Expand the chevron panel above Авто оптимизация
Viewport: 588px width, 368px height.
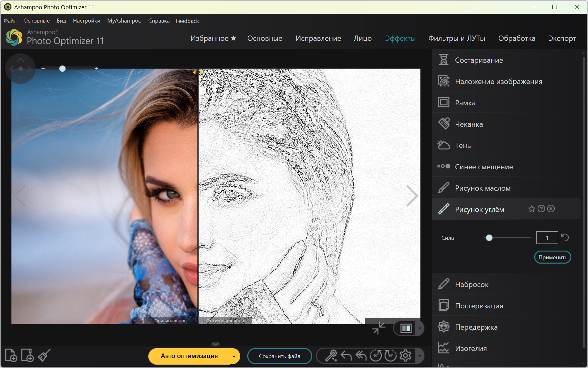click(215, 344)
